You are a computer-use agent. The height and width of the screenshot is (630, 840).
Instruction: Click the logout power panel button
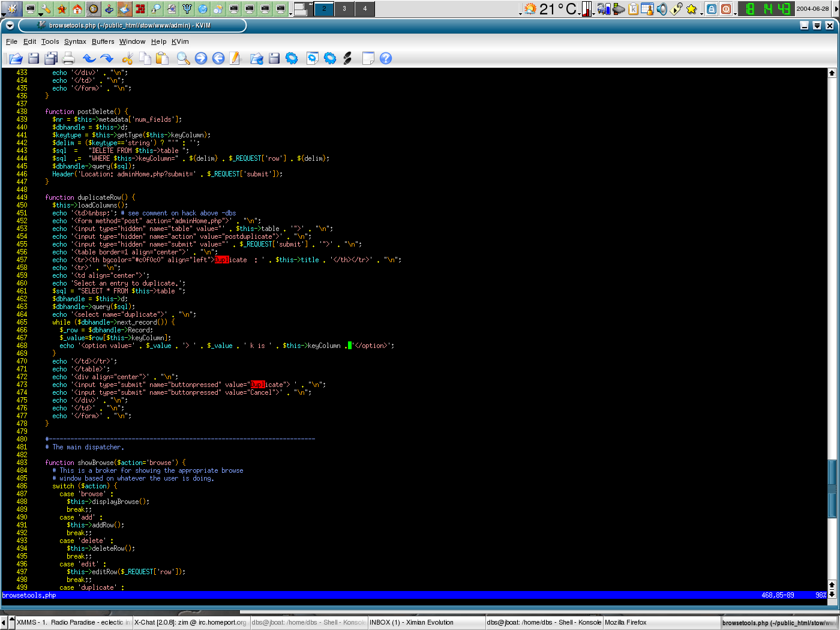[726, 8]
